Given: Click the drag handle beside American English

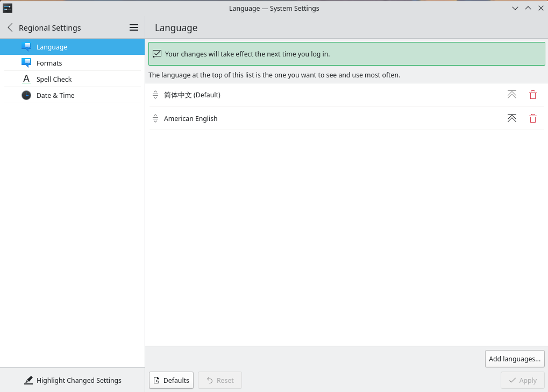Looking at the screenshot, I should pyautogui.click(x=155, y=118).
